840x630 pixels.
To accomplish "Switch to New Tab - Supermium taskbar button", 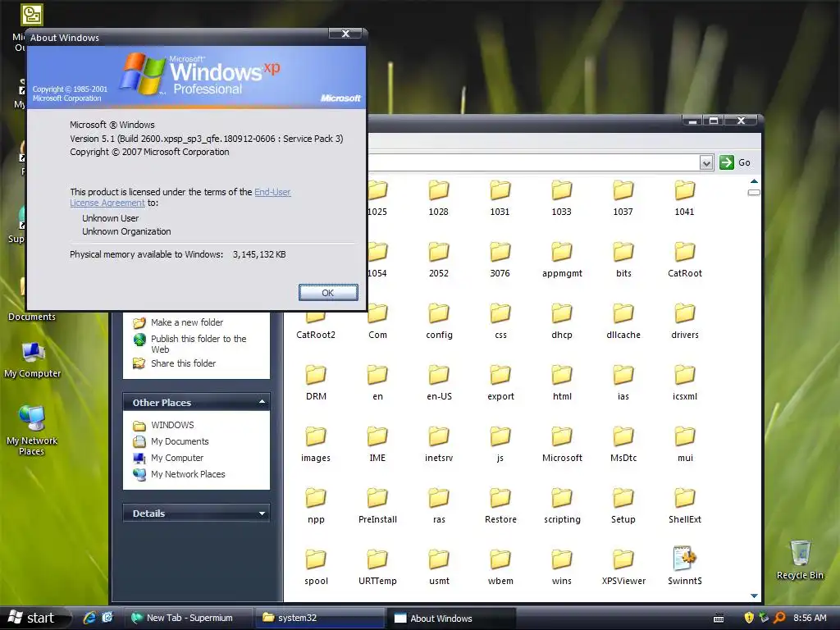I will [x=189, y=618].
